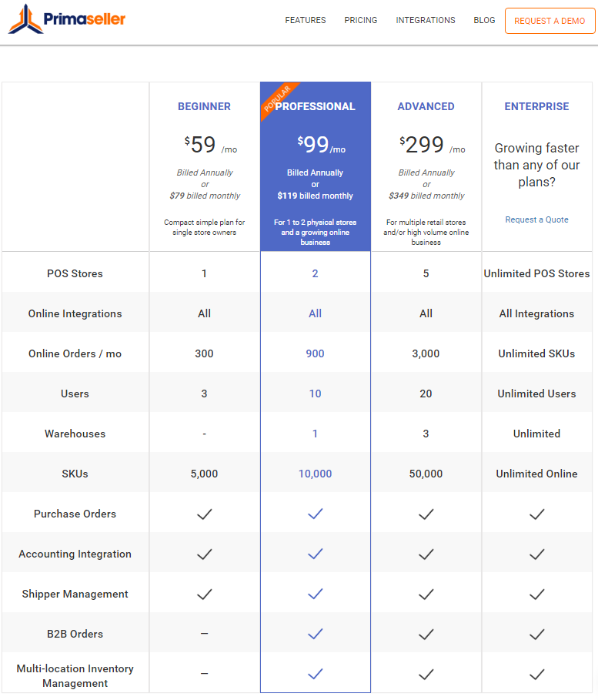Click the Request a Demo button
Screen dimensions: 598x700
[x=550, y=21]
